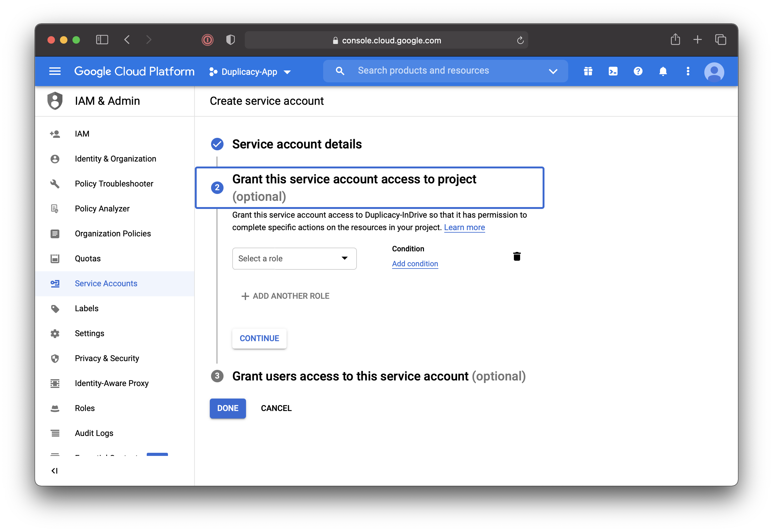Open the help question mark icon

coord(638,71)
